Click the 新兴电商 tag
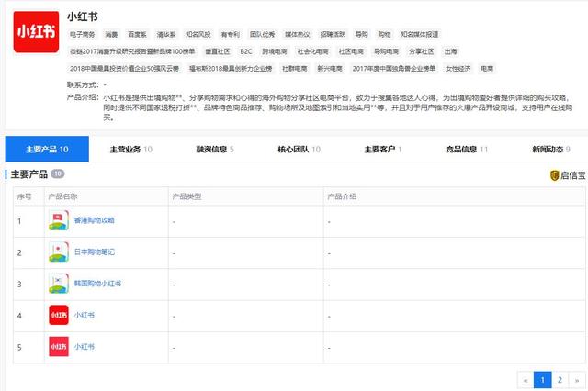This screenshot has width=588, height=391. click(330, 69)
